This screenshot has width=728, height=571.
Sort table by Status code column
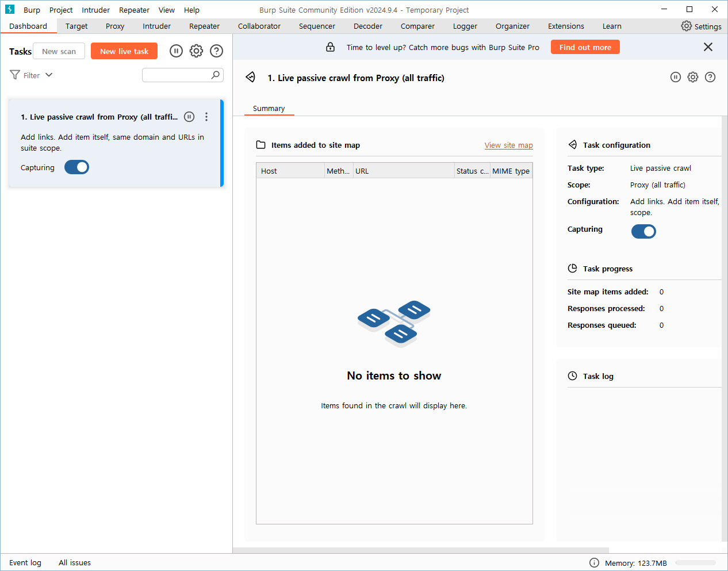[472, 171]
